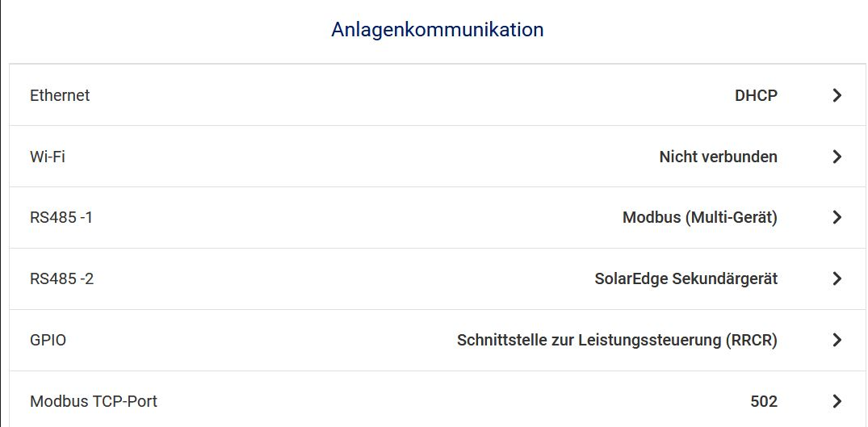Screen dimensions: 868x427
Task: Click the Anlagenkommunikation page heading
Action: pos(437,30)
